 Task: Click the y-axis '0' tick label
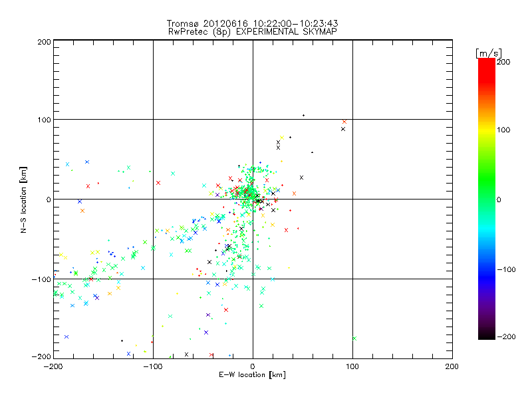(49, 199)
